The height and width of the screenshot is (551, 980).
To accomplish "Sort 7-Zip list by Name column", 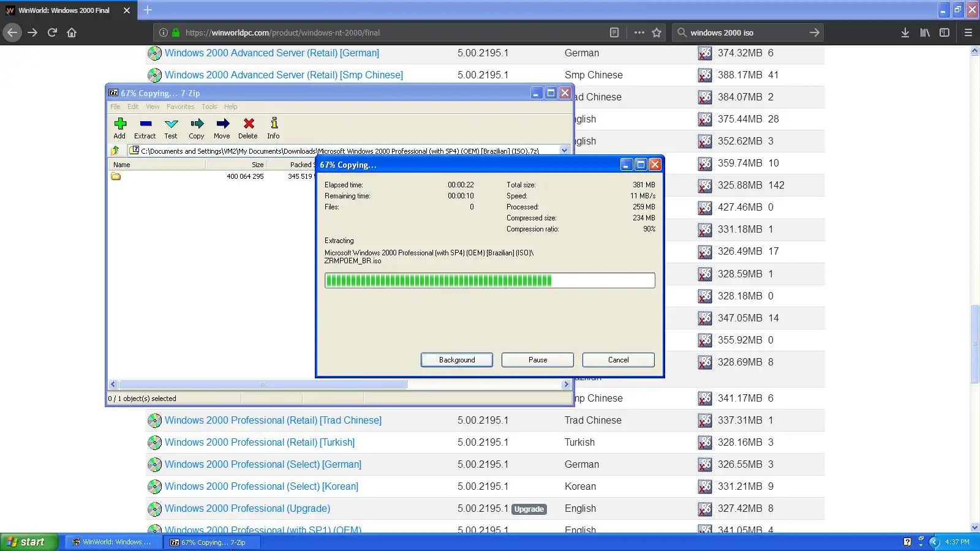I will pyautogui.click(x=157, y=165).
